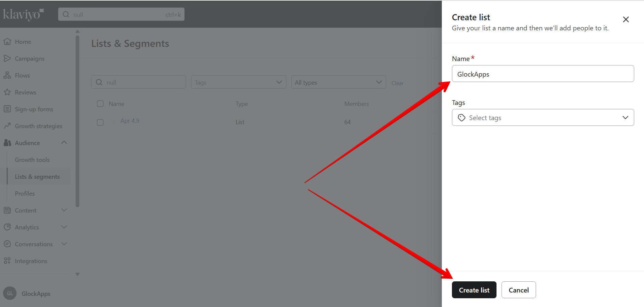Click the Campaigns paper-plane icon
Image resolution: width=644 pixels, height=307 pixels.
tap(7, 58)
